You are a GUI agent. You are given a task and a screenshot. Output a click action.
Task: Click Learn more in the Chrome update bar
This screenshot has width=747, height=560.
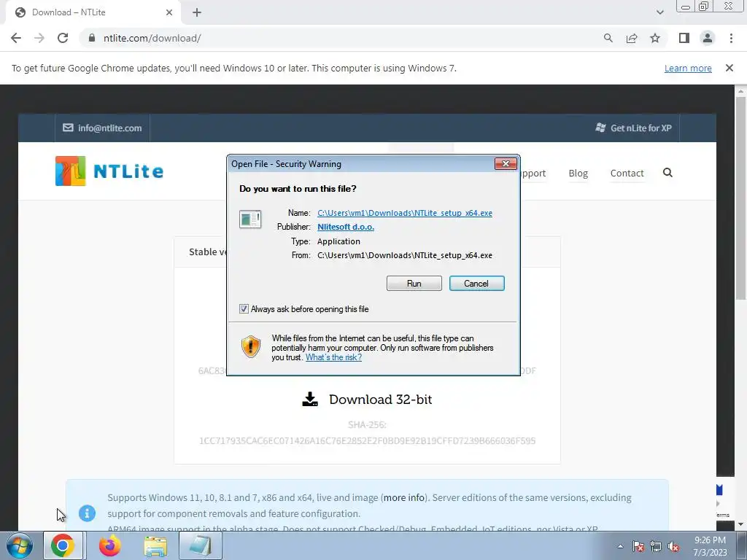click(x=688, y=68)
